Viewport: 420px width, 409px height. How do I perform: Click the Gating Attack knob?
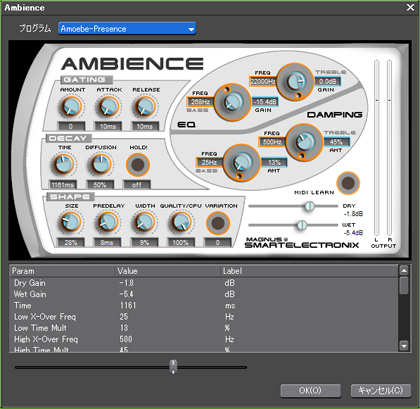[x=108, y=107]
